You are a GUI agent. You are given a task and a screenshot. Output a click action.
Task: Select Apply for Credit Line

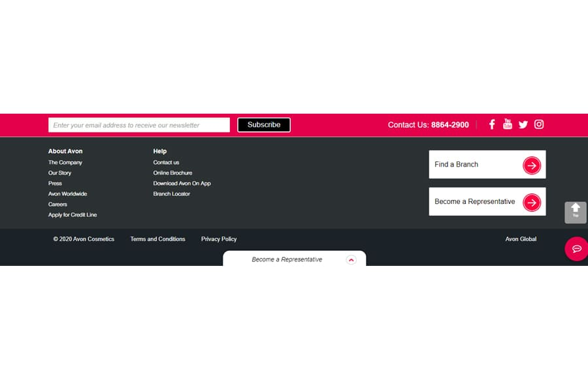[x=73, y=215]
